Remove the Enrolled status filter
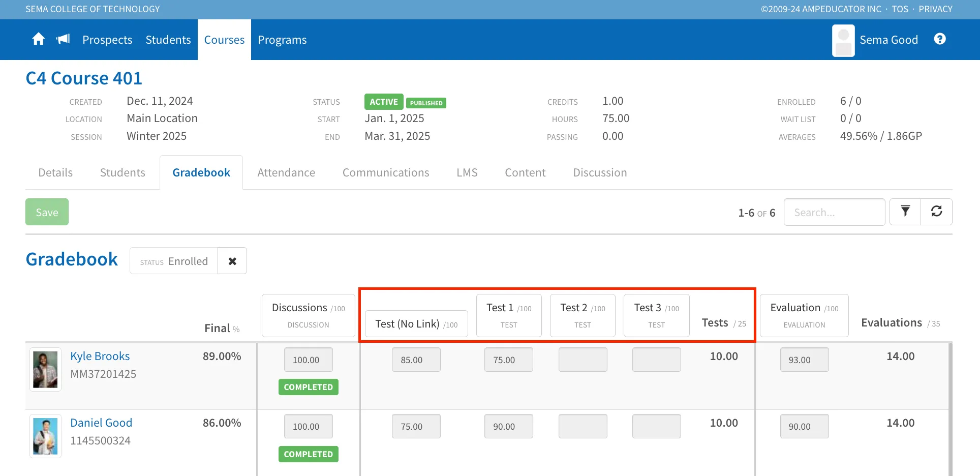Screen dimensions: 980x476 point(232,261)
